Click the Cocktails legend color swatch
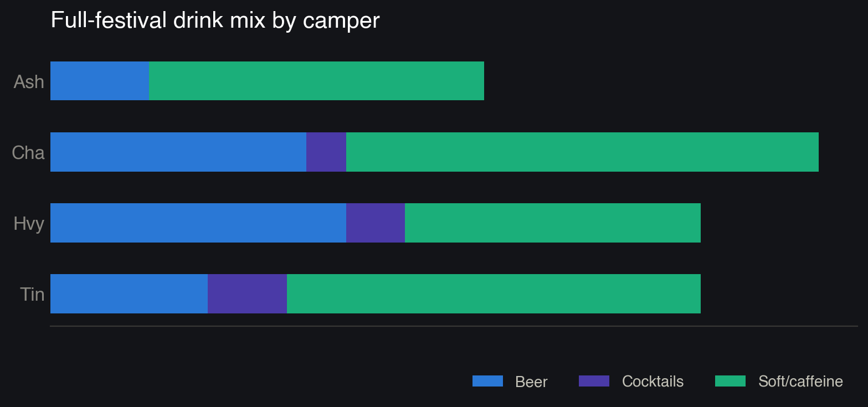The width and height of the screenshot is (868, 407). (594, 381)
